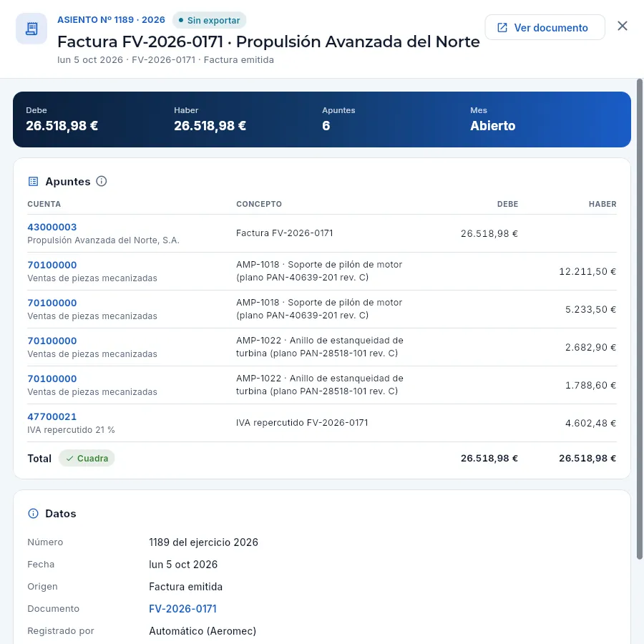Click the CONCEPTO column header
Screen dimensions: 644x644
pos(259,204)
